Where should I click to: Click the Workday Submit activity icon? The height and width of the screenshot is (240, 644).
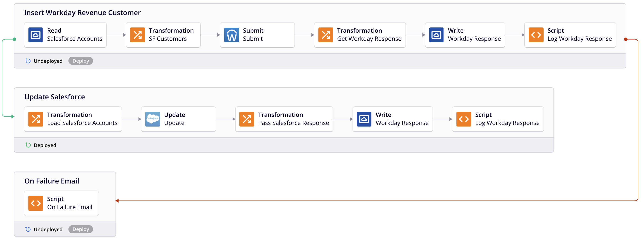pos(231,35)
